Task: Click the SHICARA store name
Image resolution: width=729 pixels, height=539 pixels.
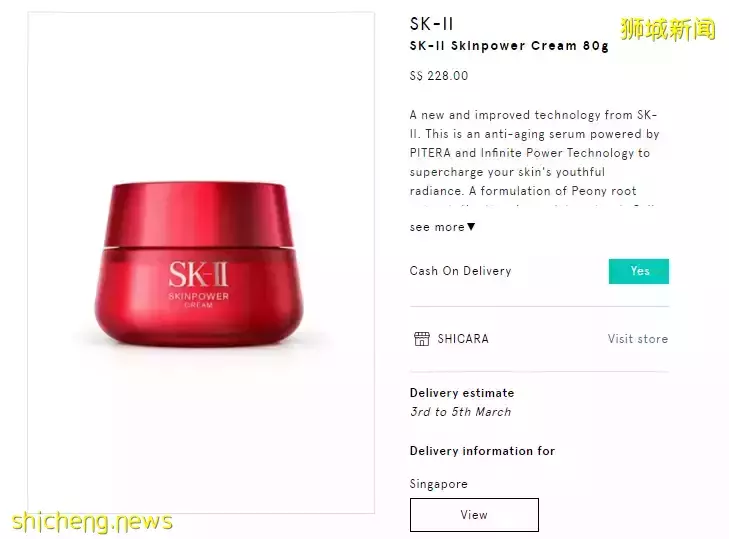Action: click(x=463, y=339)
